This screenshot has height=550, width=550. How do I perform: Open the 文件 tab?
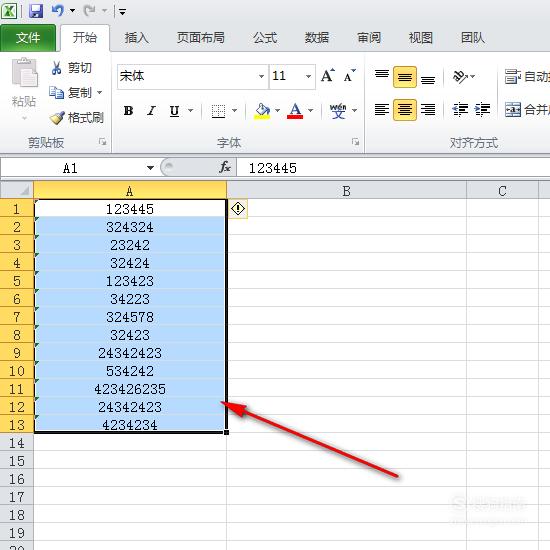point(28,38)
